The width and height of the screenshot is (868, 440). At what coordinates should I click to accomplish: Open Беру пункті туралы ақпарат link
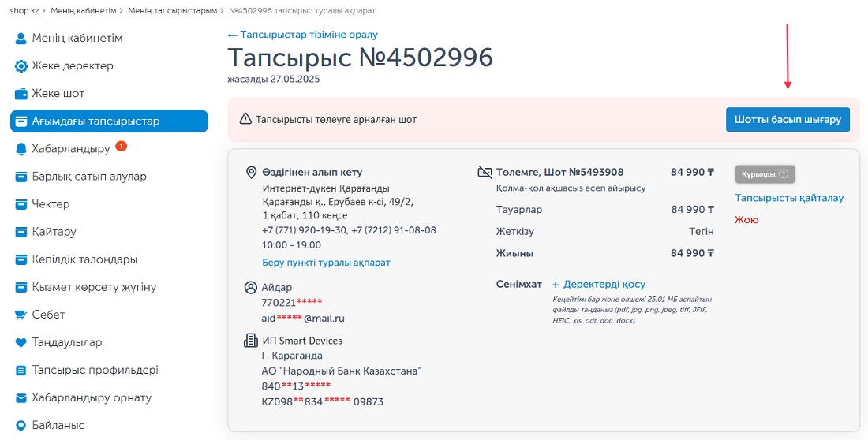326,263
